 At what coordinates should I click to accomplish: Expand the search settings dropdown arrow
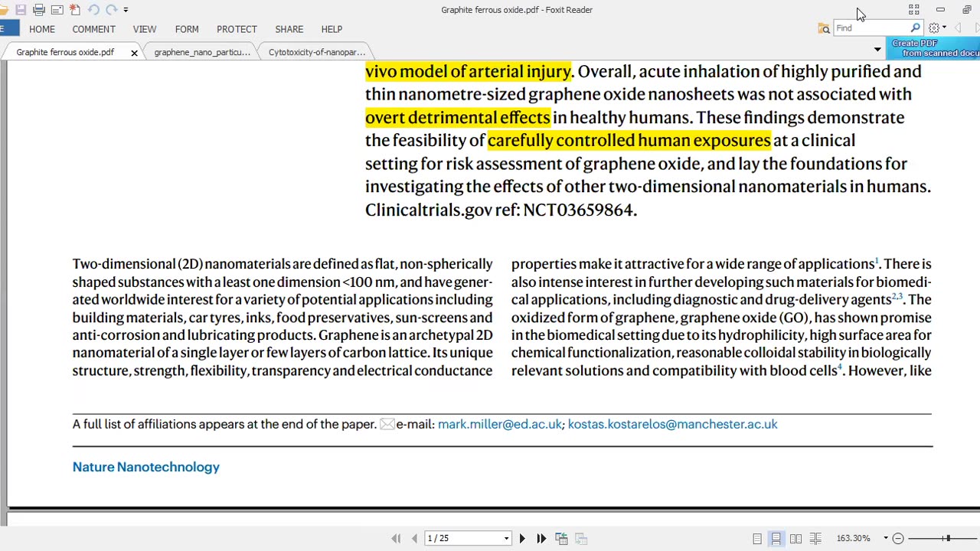pos(944,28)
